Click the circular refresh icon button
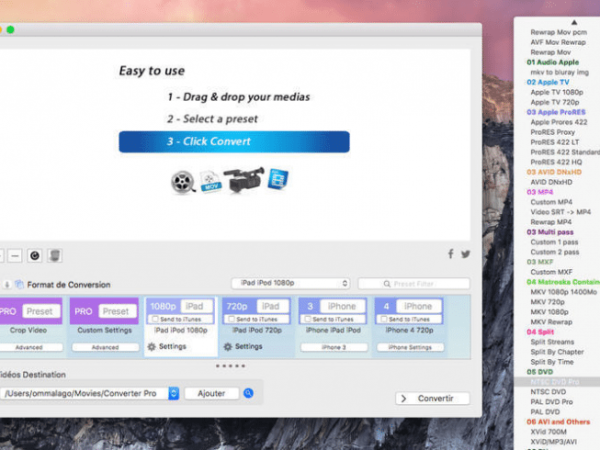Screen dimensions: 600x450 pyautogui.click(x=35, y=256)
